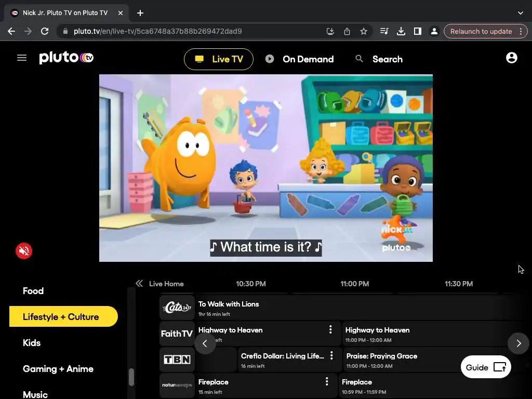Open options for current Highway to Heaven

[x=330, y=329]
